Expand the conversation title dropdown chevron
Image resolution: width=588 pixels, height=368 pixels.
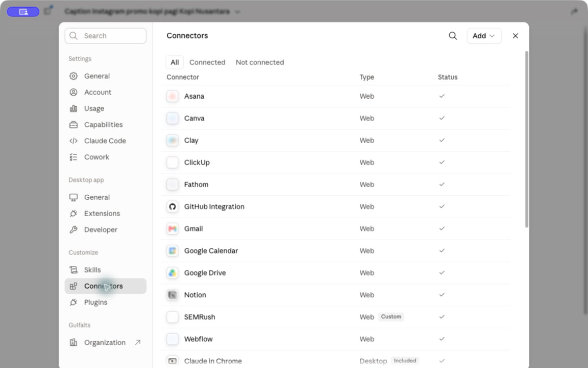(237, 12)
